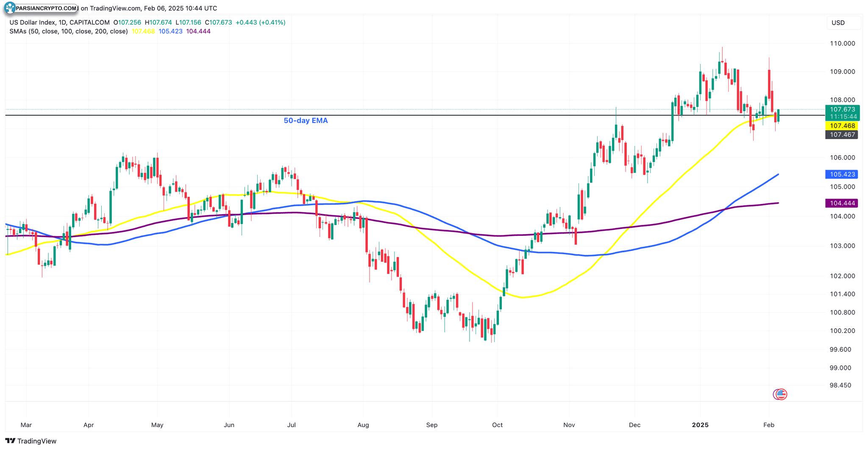Select the 50-day EMA text annotation
This screenshot has height=450, width=868.
coord(306,120)
